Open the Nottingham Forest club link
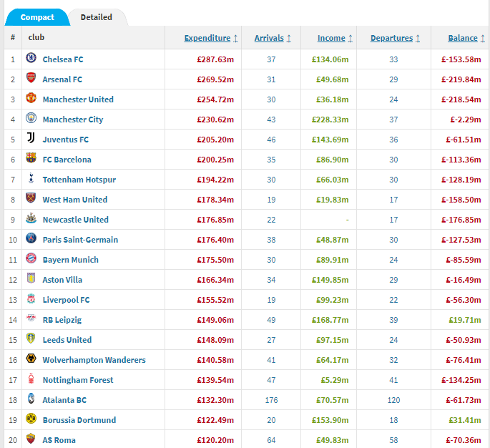 tap(78, 380)
